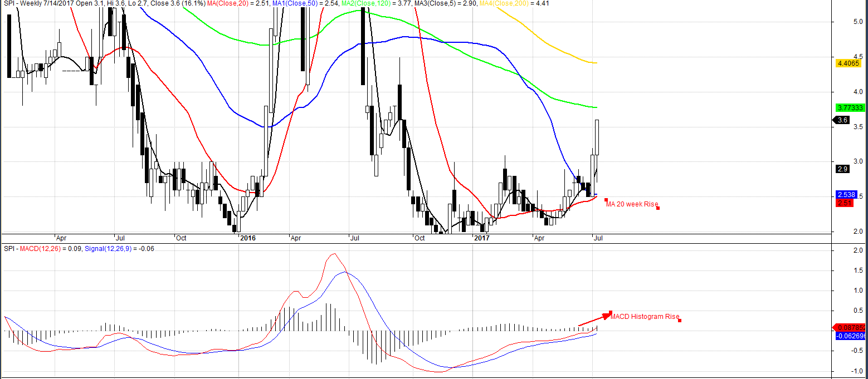Click the "MACD Histogram Rise" annotation text
Viewport: 868px width, 379px height.
645,317
